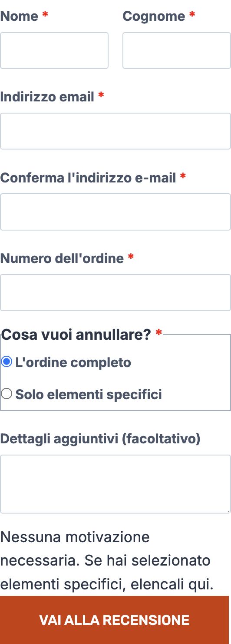Screen dimensions: 231x644
Task: Click the textarea resize handle corner
Action: (228, 511)
